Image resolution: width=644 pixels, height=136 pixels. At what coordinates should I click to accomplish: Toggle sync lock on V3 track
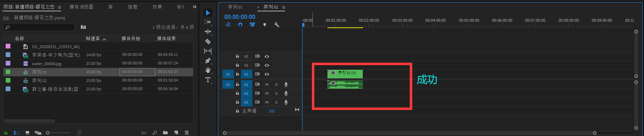pos(257,56)
